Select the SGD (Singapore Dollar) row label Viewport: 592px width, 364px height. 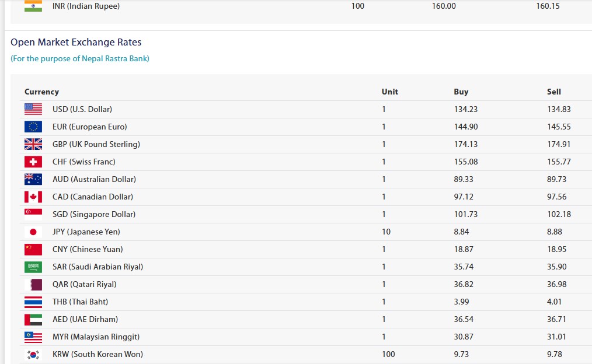[94, 214]
